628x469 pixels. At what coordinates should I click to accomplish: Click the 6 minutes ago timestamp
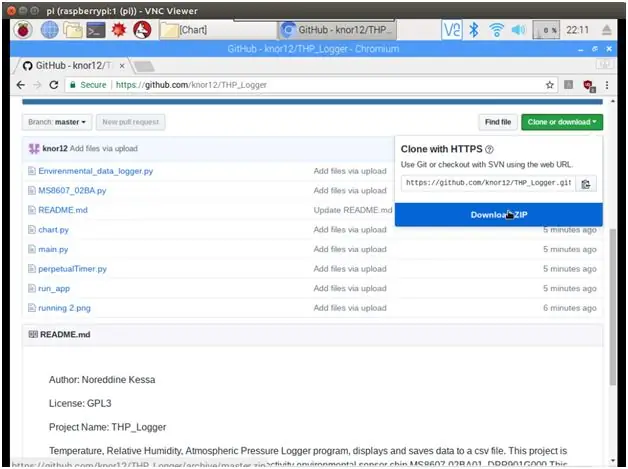[570, 308]
